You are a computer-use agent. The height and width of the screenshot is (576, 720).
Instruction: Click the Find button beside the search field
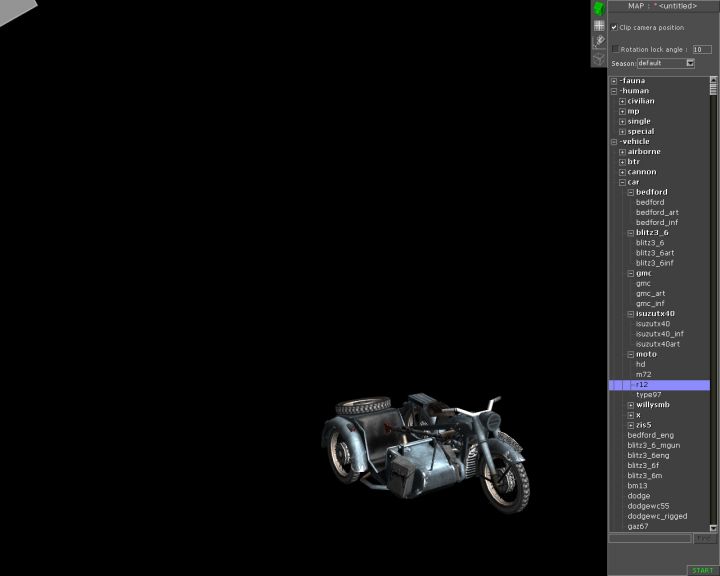(x=705, y=538)
